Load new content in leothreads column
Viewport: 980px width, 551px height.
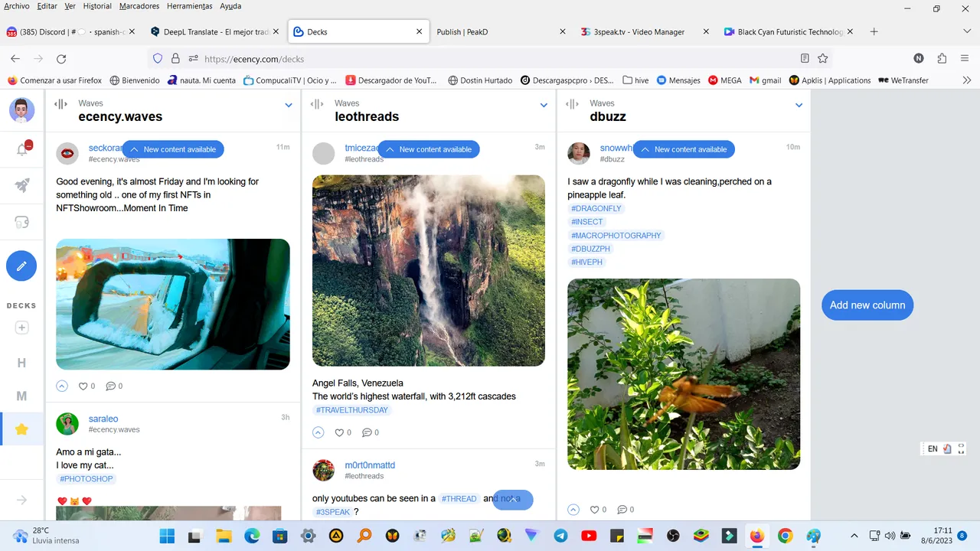pos(429,149)
